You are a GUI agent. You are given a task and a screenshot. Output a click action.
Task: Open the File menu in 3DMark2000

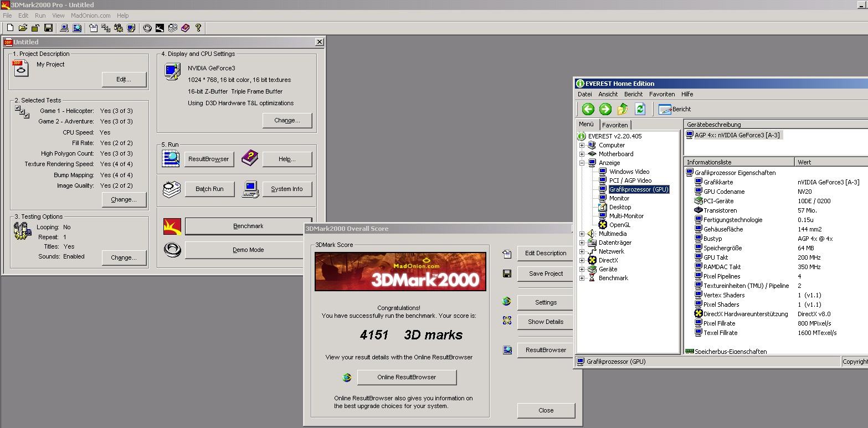click(7, 16)
